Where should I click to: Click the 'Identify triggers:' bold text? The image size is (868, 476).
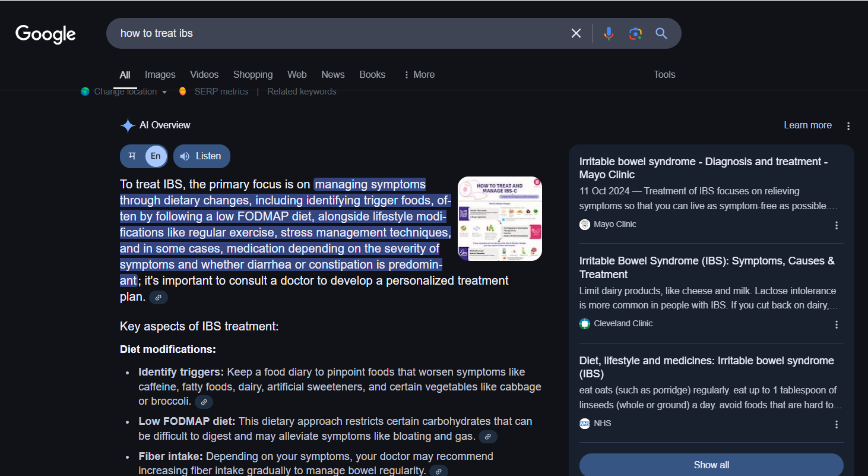pos(181,372)
